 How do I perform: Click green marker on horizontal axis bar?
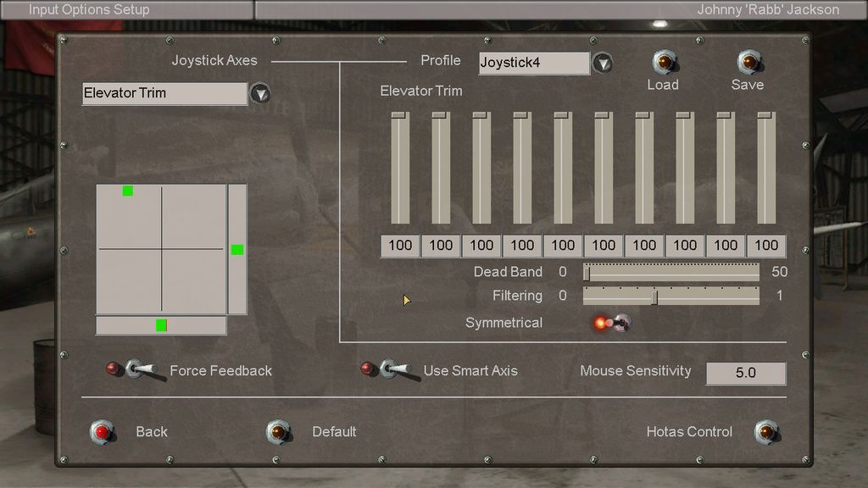point(161,325)
